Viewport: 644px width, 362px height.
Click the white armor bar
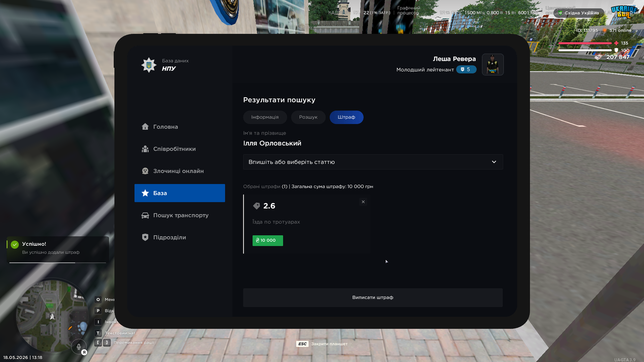coord(585,50)
